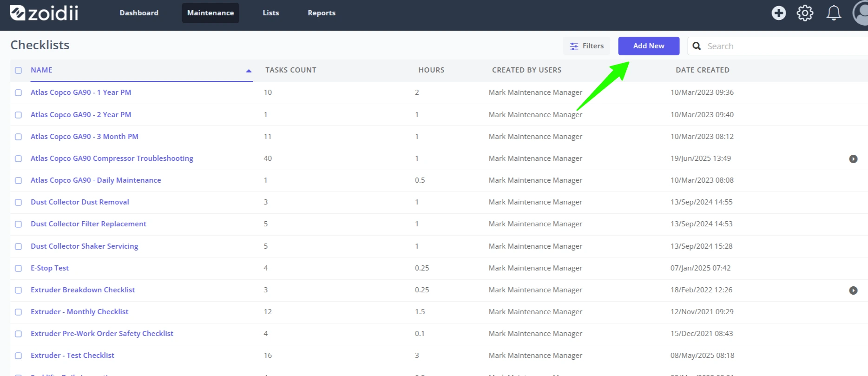The width and height of the screenshot is (868, 376).
Task: Open the settings gear icon
Action: coord(805,13)
